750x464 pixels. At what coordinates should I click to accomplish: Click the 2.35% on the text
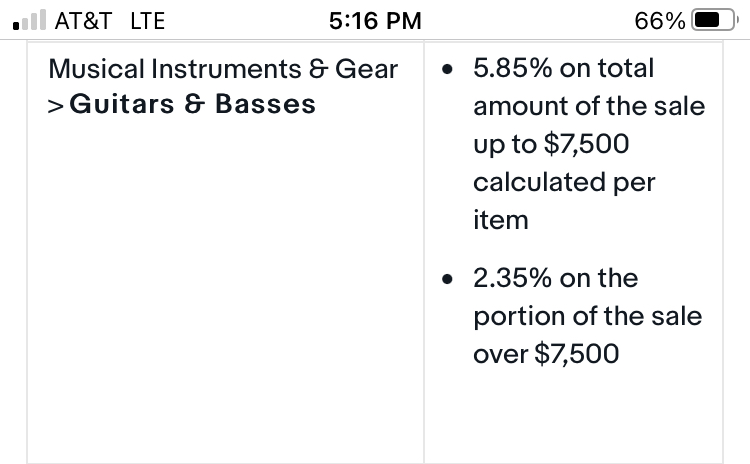[555, 278]
